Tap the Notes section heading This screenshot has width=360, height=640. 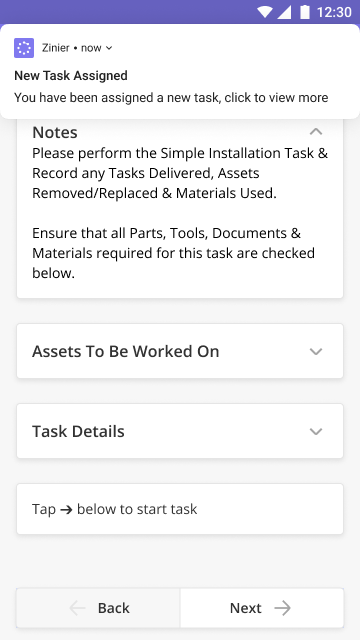pos(55,132)
